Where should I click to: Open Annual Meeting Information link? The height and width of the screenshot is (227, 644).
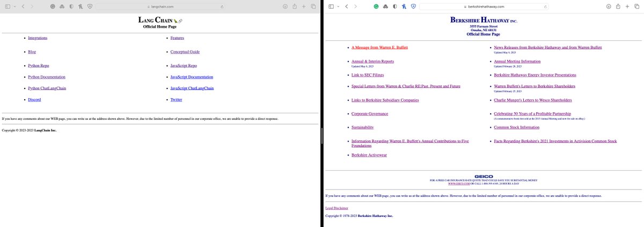pyautogui.click(x=517, y=62)
